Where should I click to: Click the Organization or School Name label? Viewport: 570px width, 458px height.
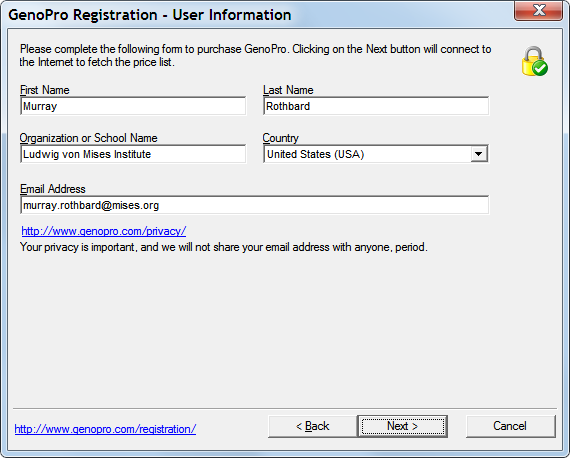89,138
